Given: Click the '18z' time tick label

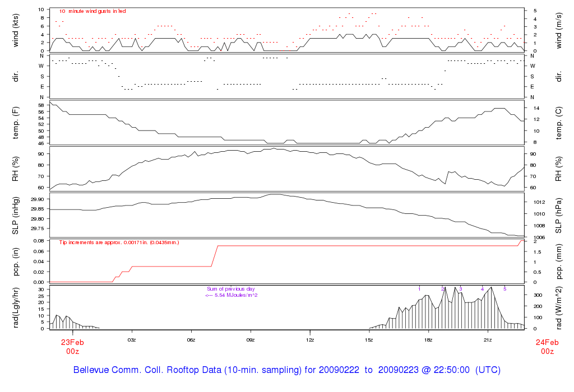Looking at the screenshot, I should (x=428, y=340).
